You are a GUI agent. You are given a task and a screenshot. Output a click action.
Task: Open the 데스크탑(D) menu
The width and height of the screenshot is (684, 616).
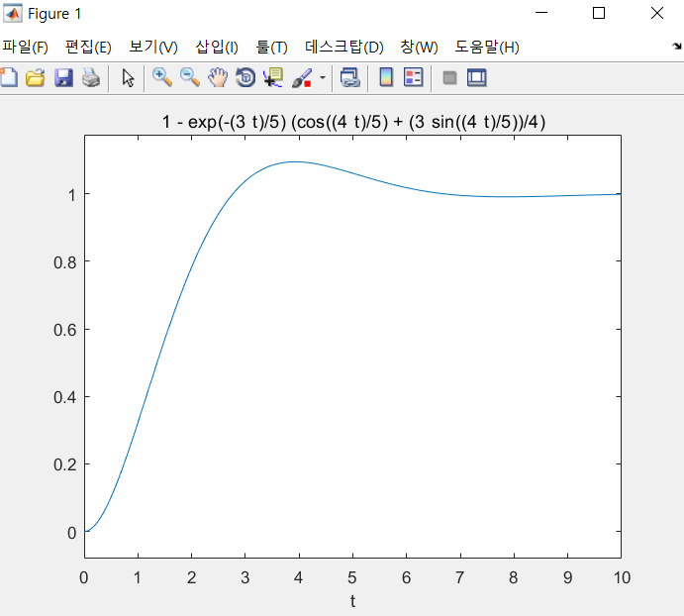coord(343,47)
